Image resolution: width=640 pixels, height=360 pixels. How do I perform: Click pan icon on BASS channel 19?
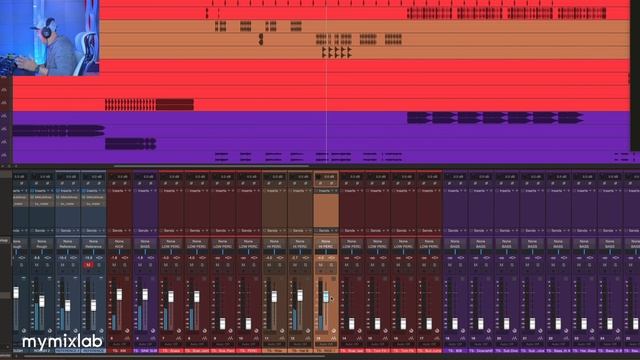point(487,258)
